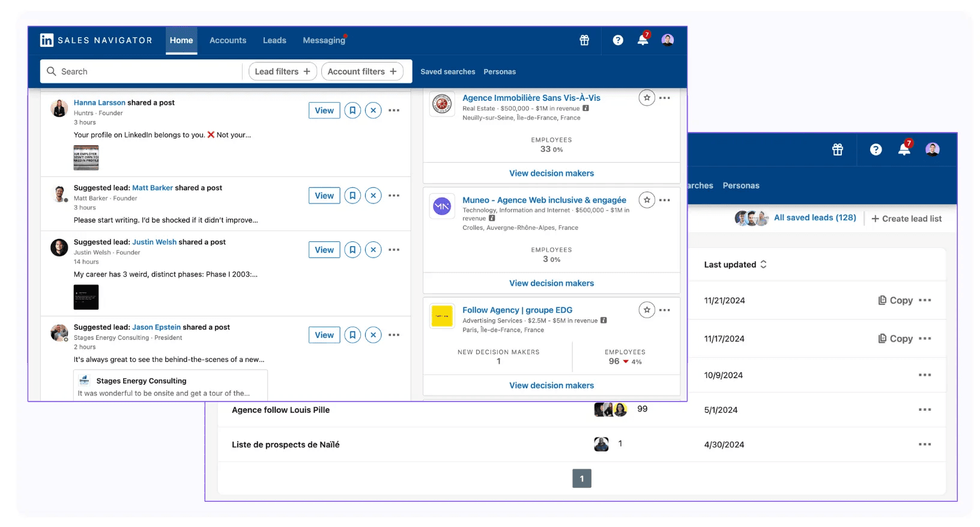Viewport: 980px width, 527px height.
Task: Click Matt Barker's profile photo
Action: tap(59, 194)
